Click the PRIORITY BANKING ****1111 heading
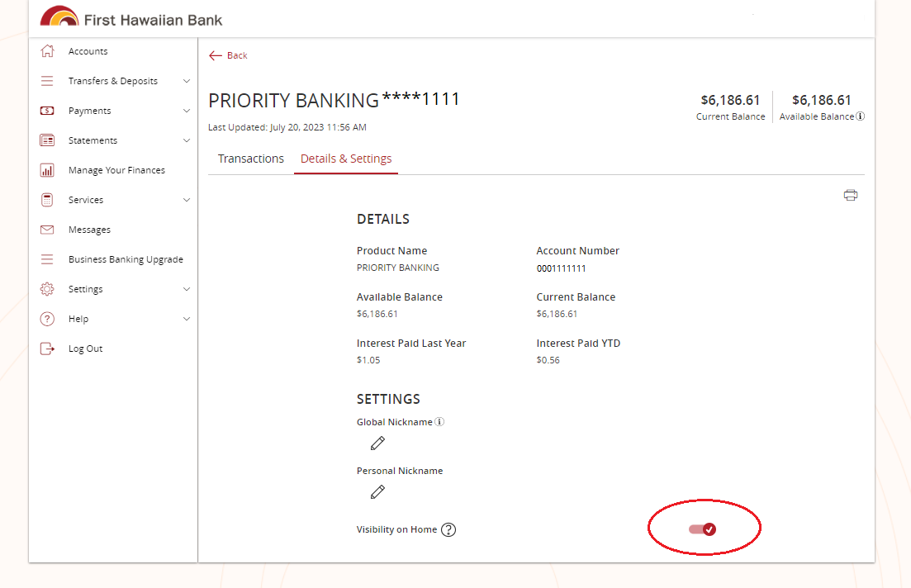Viewport: 911px width, 588px height. coord(334,100)
